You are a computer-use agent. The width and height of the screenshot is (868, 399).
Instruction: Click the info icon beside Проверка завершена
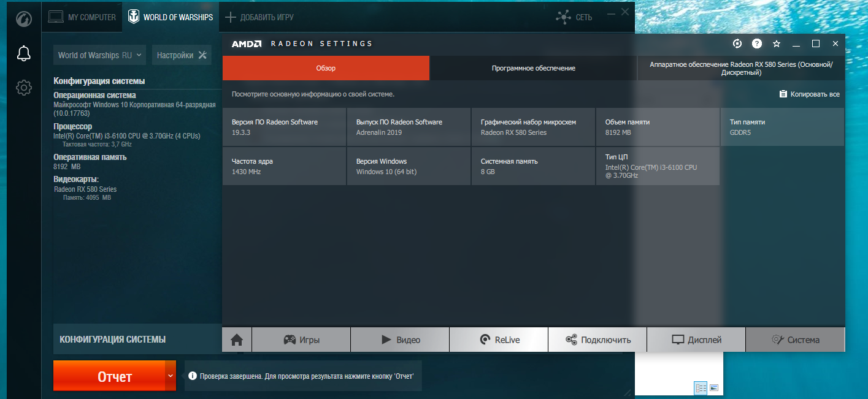coord(192,376)
